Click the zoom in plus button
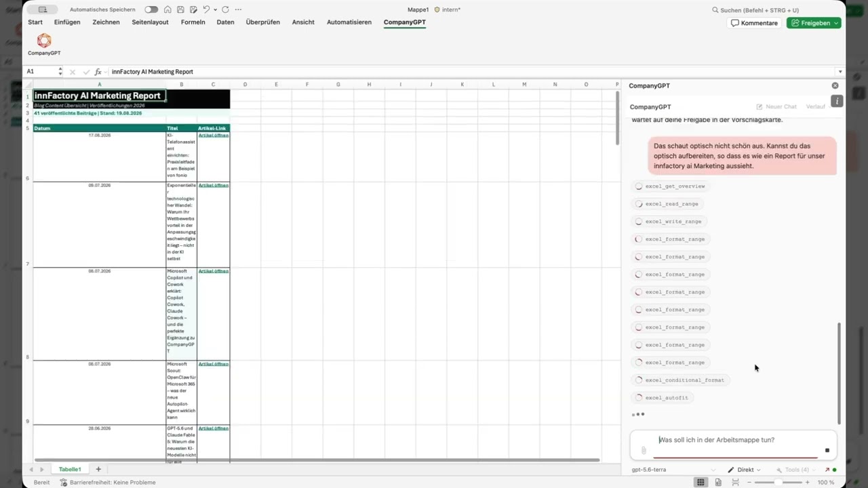Image resolution: width=868 pixels, height=488 pixels. pos(807,482)
